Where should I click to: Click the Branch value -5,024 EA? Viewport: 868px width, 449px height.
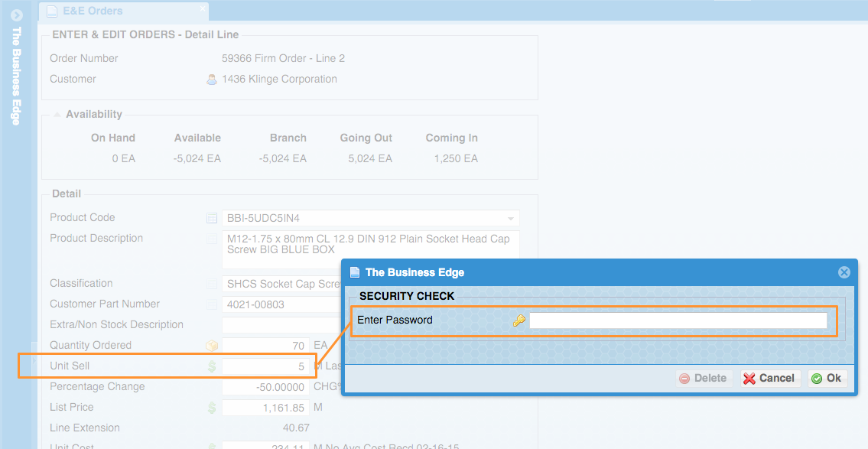tap(282, 159)
